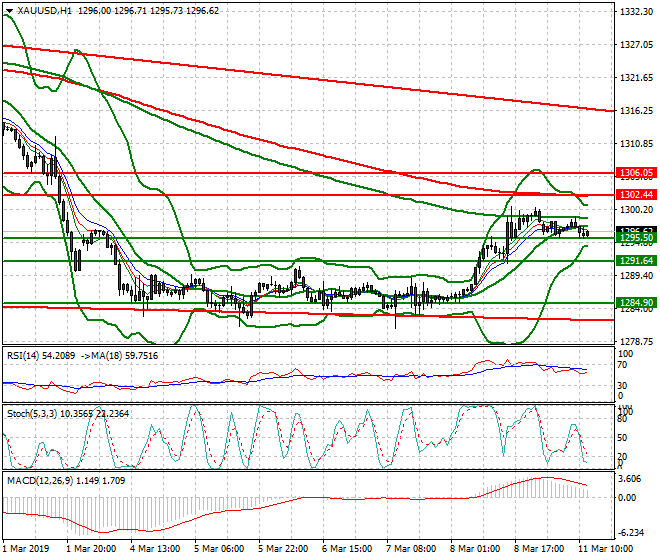Click the 1327.05 price scale value

click(x=636, y=45)
